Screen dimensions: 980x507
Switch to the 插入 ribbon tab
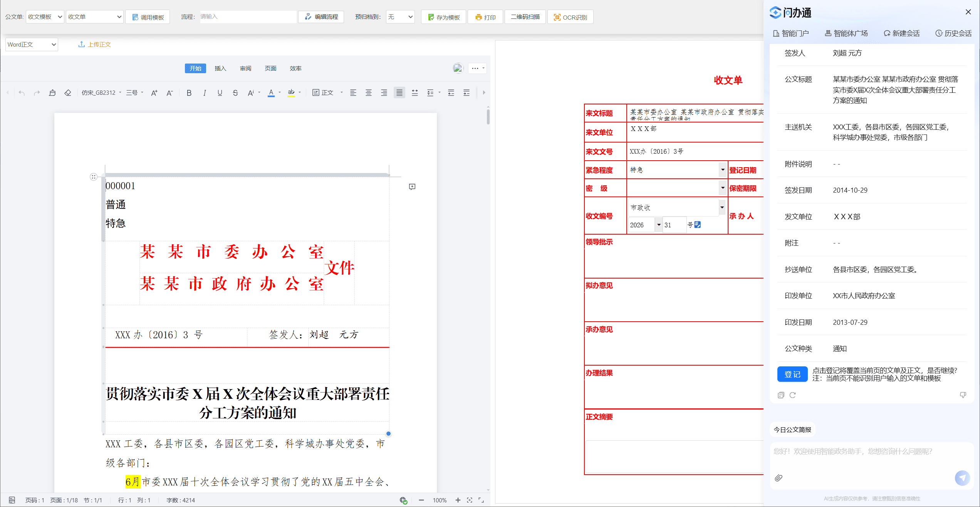click(x=220, y=68)
